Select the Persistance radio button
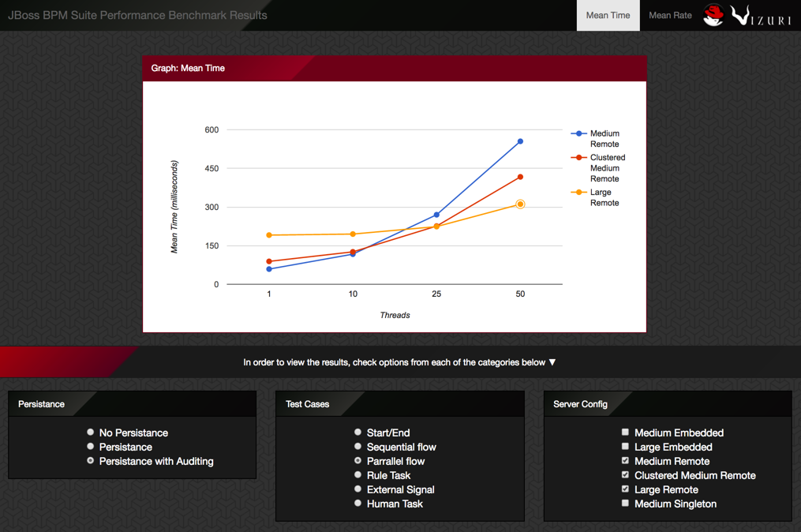This screenshot has height=532, width=801. coord(91,447)
